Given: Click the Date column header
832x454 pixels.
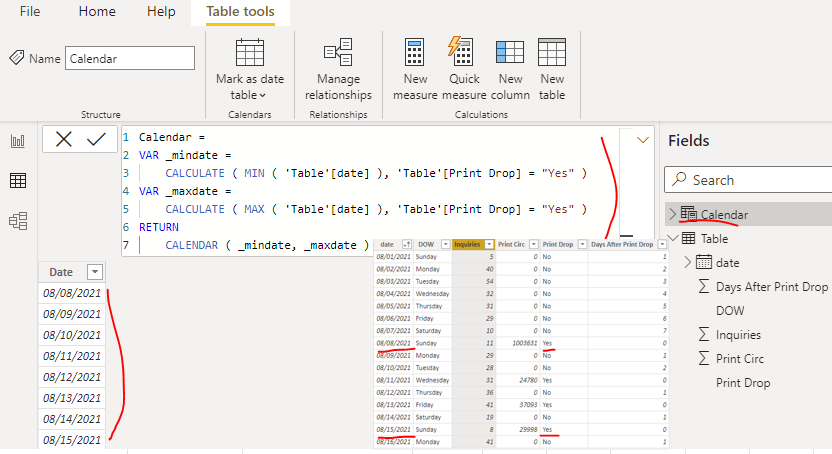Looking at the screenshot, I should [x=61, y=272].
